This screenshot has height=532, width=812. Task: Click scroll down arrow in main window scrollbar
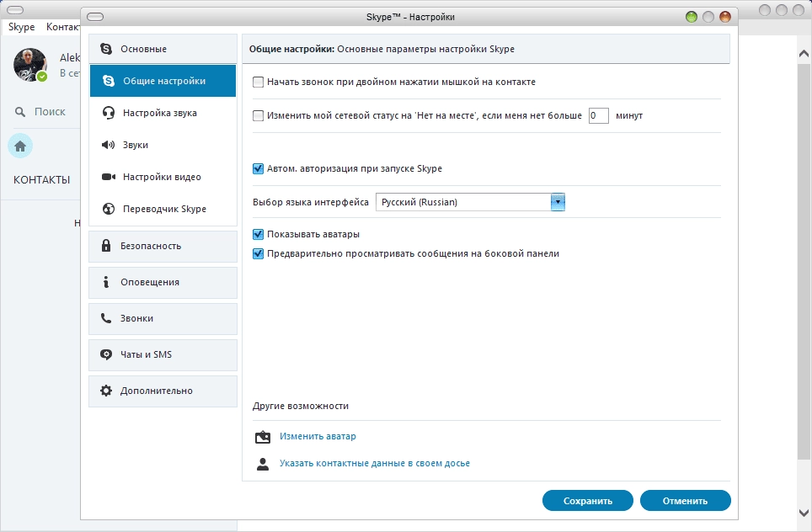pos(804,513)
